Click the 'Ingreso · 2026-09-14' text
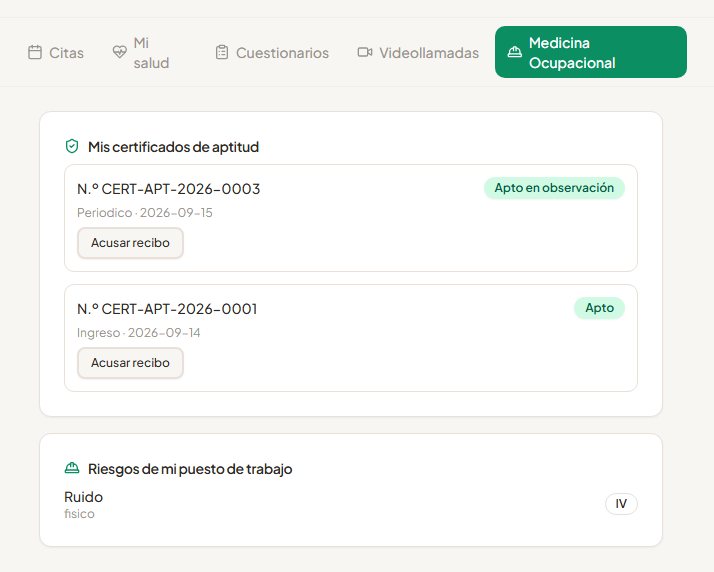Screen dimensions: 714x572 click(138, 333)
